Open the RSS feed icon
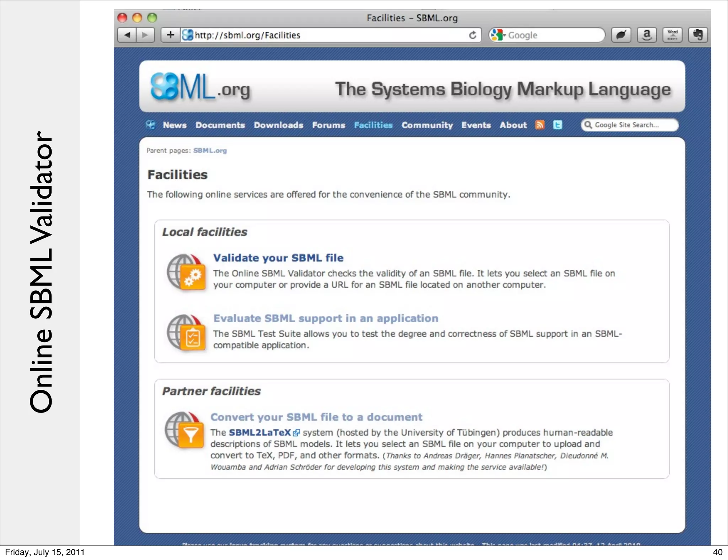 coord(540,125)
